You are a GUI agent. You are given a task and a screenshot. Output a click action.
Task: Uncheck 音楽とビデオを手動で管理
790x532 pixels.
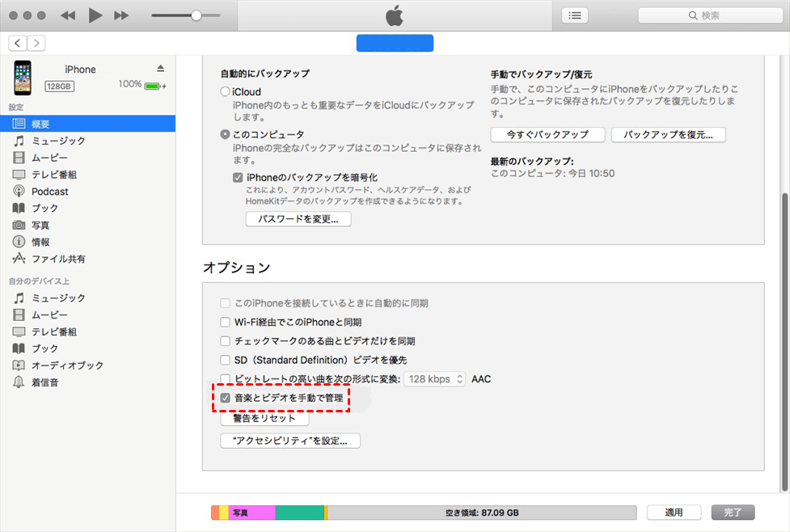click(x=226, y=399)
